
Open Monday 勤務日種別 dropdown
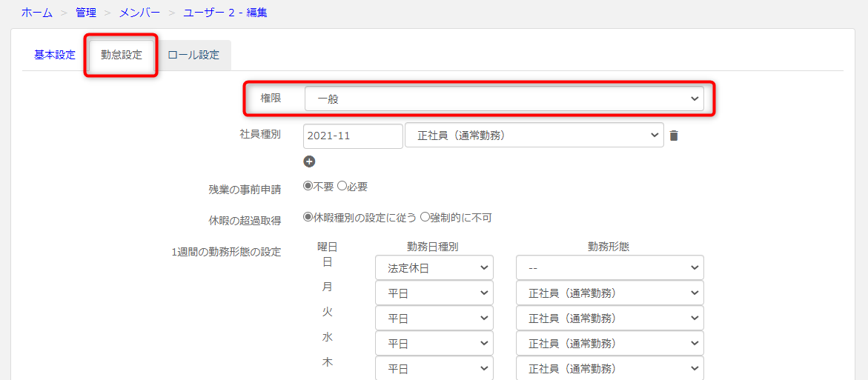click(x=434, y=293)
